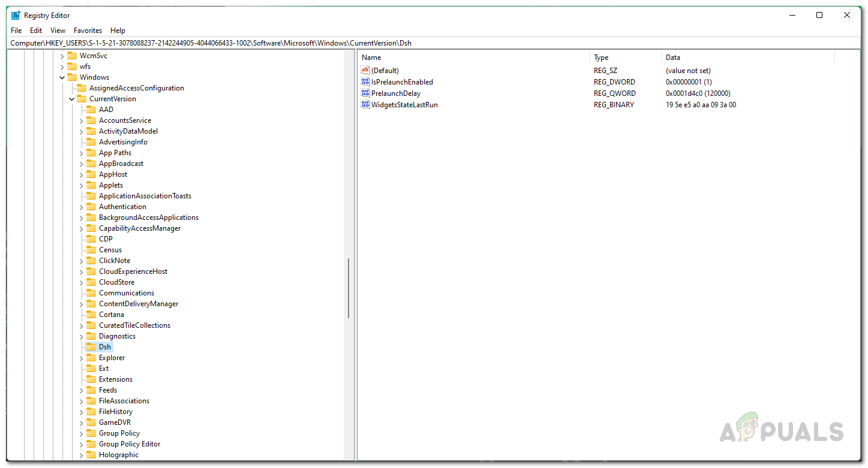Expand the CloudExperienceHost key
Viewport: 868px width, 468px height.
81,271
